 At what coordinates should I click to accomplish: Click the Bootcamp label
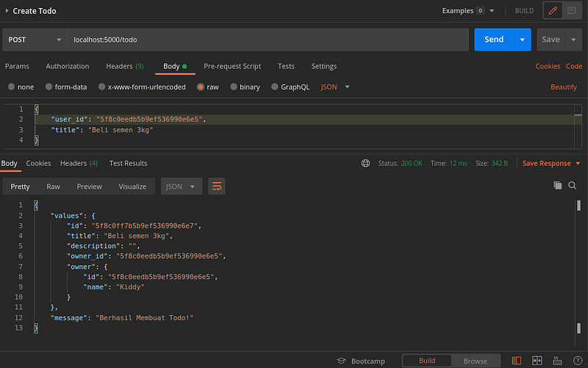pyautogui.click(x=368, y=361)
